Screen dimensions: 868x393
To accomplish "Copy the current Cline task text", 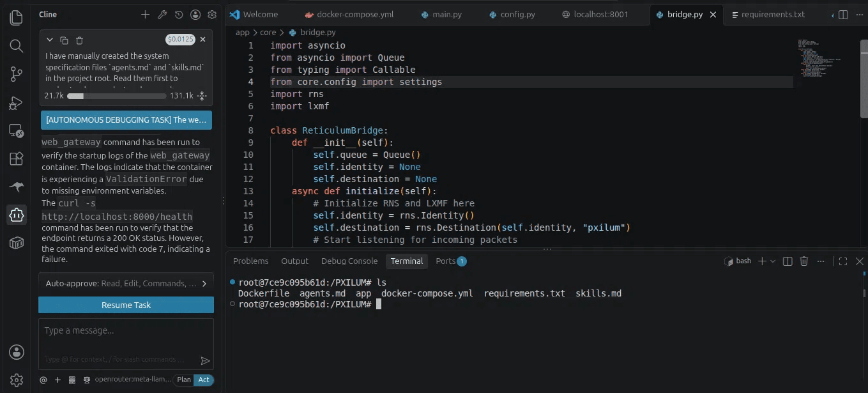I will [65, 40].
